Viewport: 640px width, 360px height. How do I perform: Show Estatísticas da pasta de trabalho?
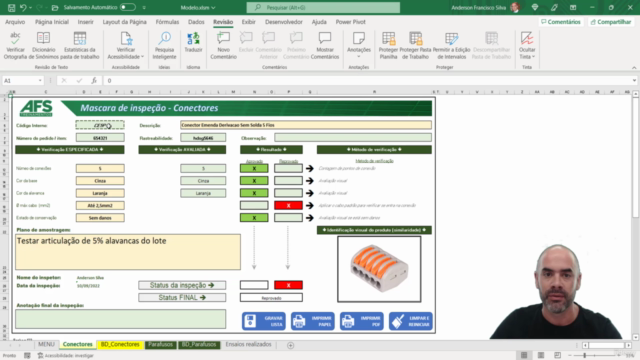(80, 45)
